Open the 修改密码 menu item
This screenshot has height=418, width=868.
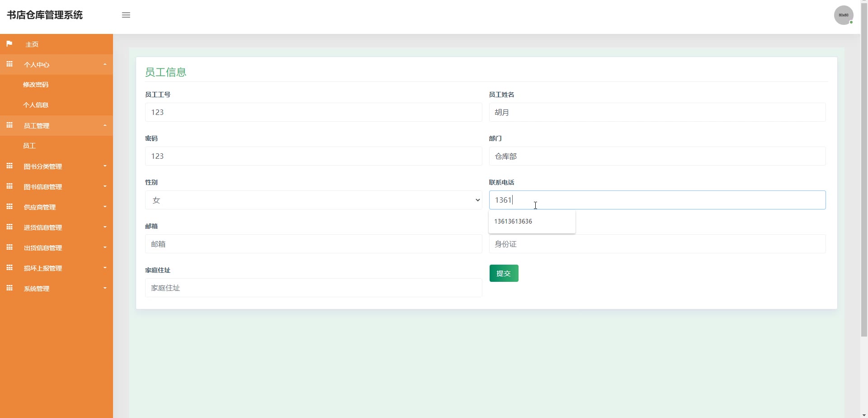[36, 84]
